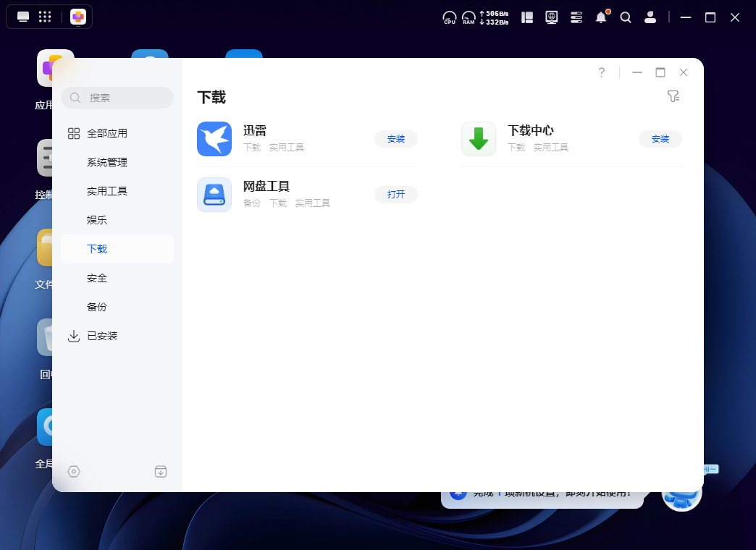Click the 下载 tag under 下载中心
Viewport: 756px width, 550px height.
pos(516,148)
